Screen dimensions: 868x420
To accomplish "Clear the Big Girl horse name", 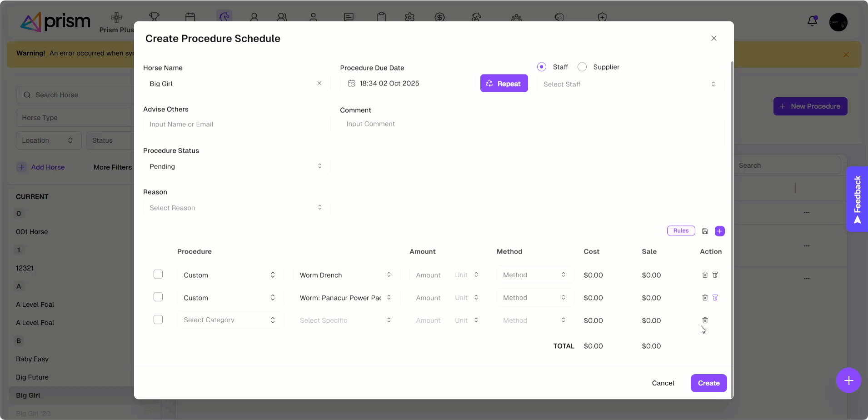I will point(319,84).
